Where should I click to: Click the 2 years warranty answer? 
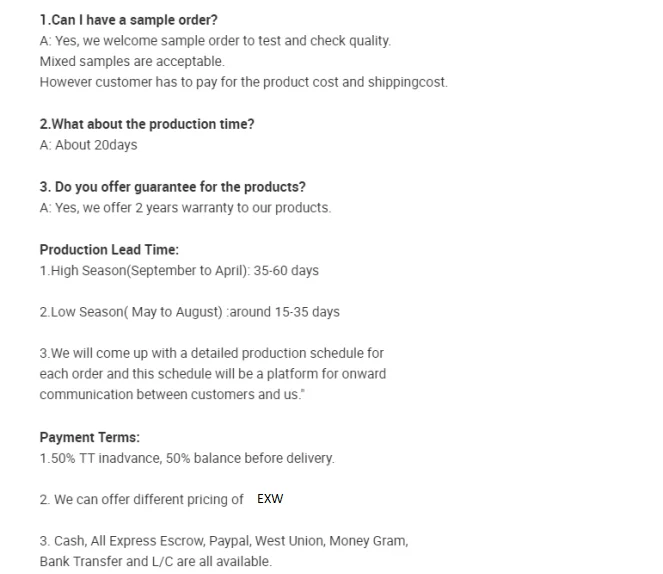(185, 208)
